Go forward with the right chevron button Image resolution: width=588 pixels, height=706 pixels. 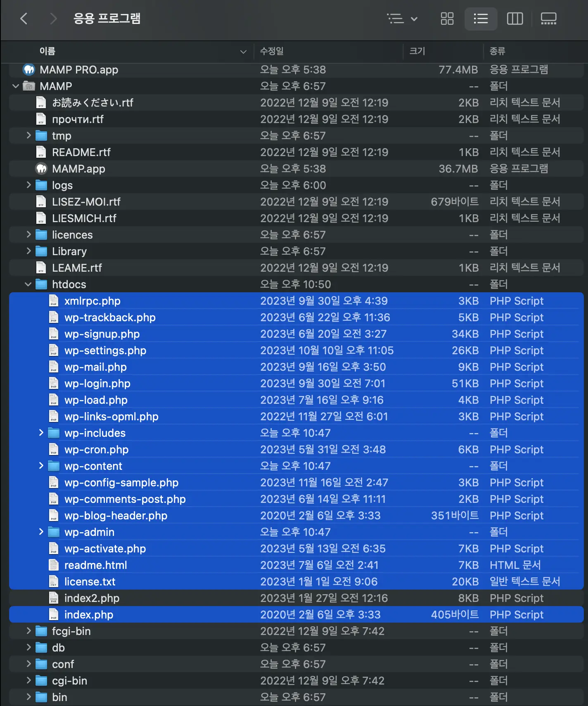click(53, 19)
